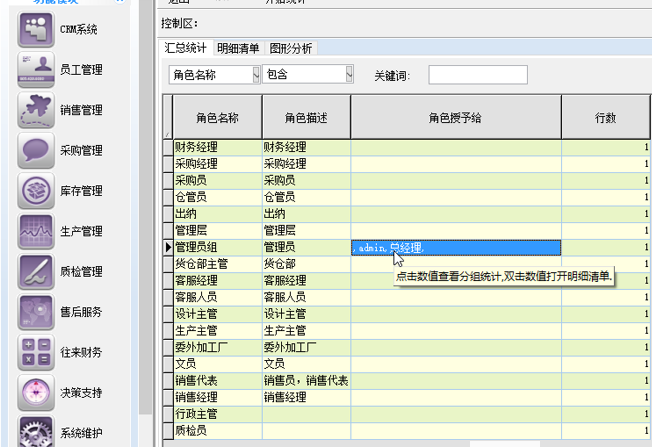
Task: Select the 采购经理 role name cell
Action: coord(218,164)
